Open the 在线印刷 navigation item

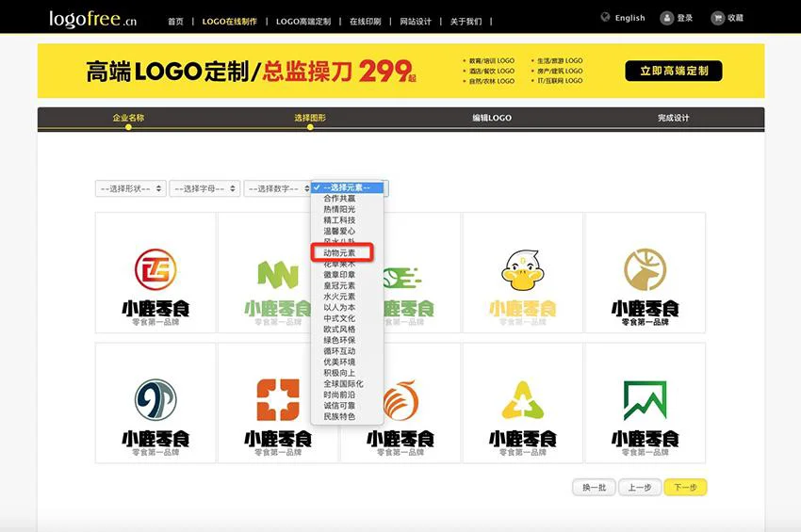[366, 22]
